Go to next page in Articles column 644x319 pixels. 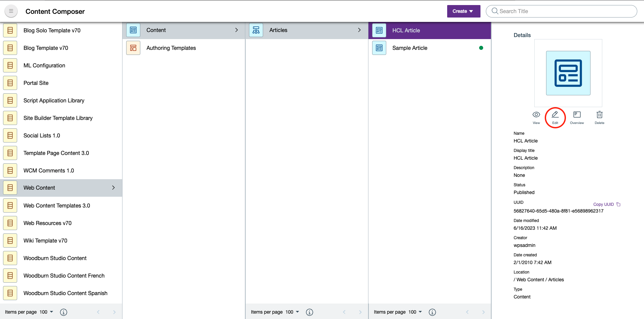[360, 312]
